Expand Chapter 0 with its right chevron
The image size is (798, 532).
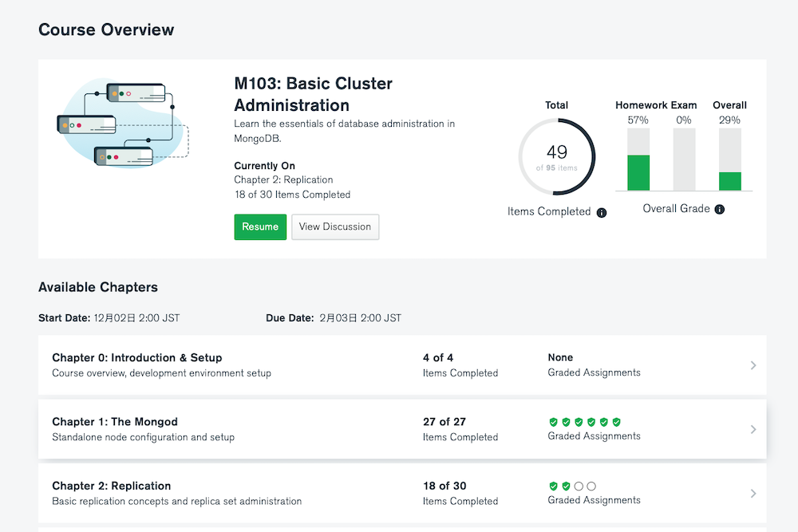tap(753, 365)
